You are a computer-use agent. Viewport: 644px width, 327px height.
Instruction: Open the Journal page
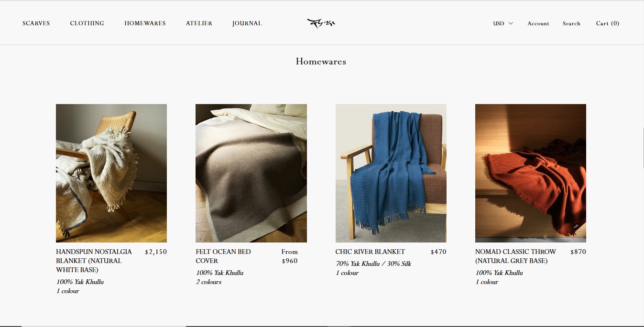pos(247,23)
